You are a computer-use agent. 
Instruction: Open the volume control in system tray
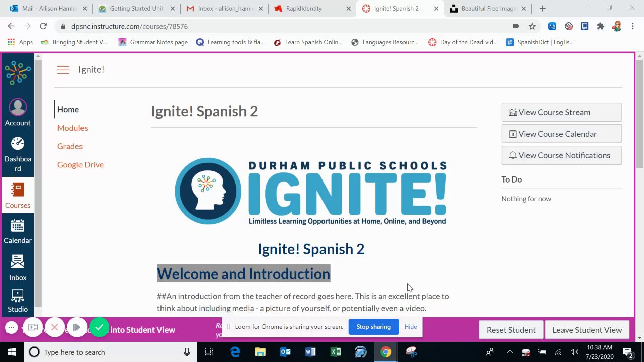tap(574, 352)
